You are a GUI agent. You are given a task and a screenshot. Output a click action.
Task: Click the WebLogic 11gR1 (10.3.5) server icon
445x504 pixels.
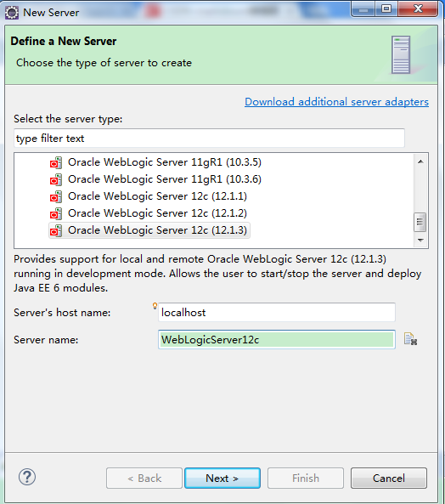pyautogui.click(x=55, y=162)
